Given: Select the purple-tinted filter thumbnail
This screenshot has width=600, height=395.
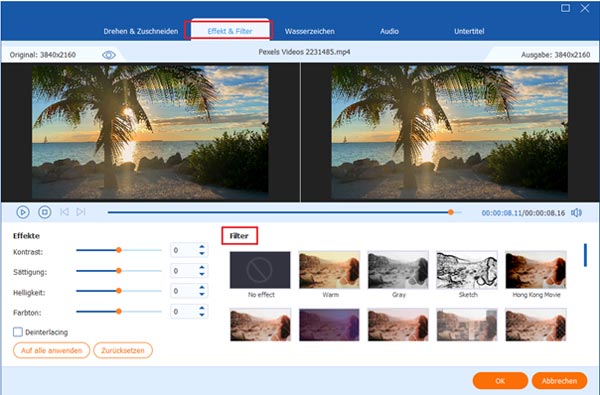Looking at the screenshot, I should coord(329,325).
